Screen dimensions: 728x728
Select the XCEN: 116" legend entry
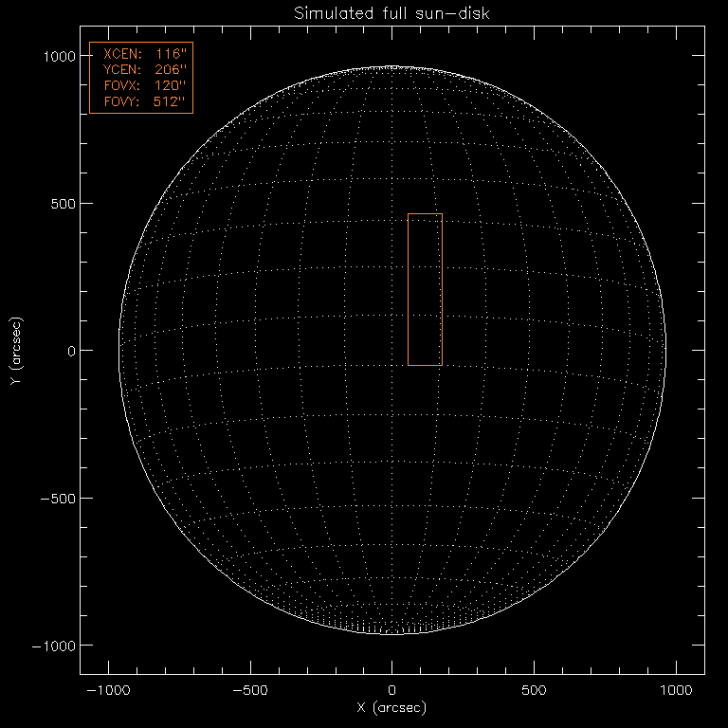click(x=140, y=56)
